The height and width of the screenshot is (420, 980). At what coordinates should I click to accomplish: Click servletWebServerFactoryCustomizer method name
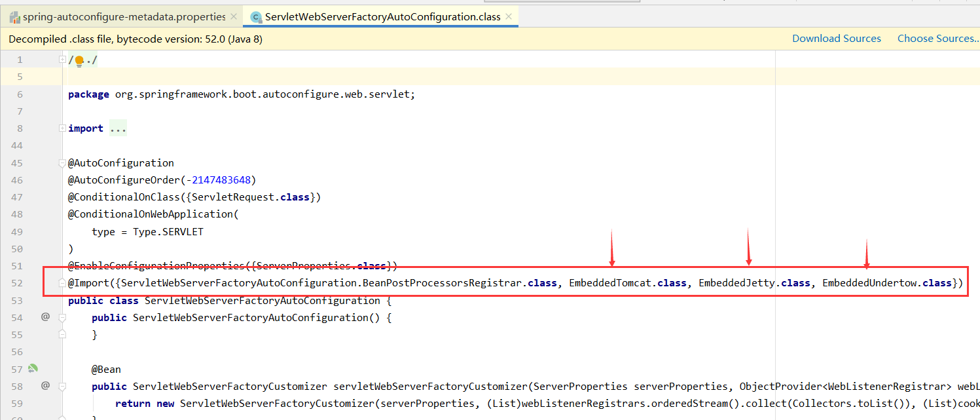tap(430, 386)
